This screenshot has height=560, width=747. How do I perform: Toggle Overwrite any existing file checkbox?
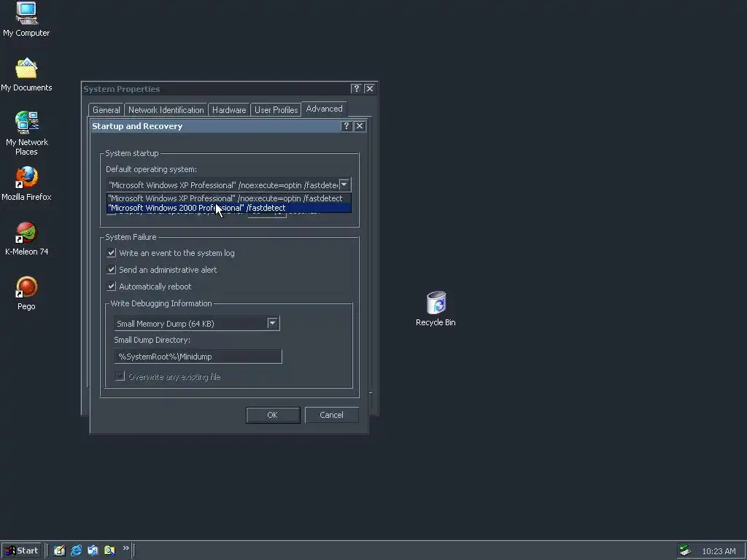tap(120, 376)
